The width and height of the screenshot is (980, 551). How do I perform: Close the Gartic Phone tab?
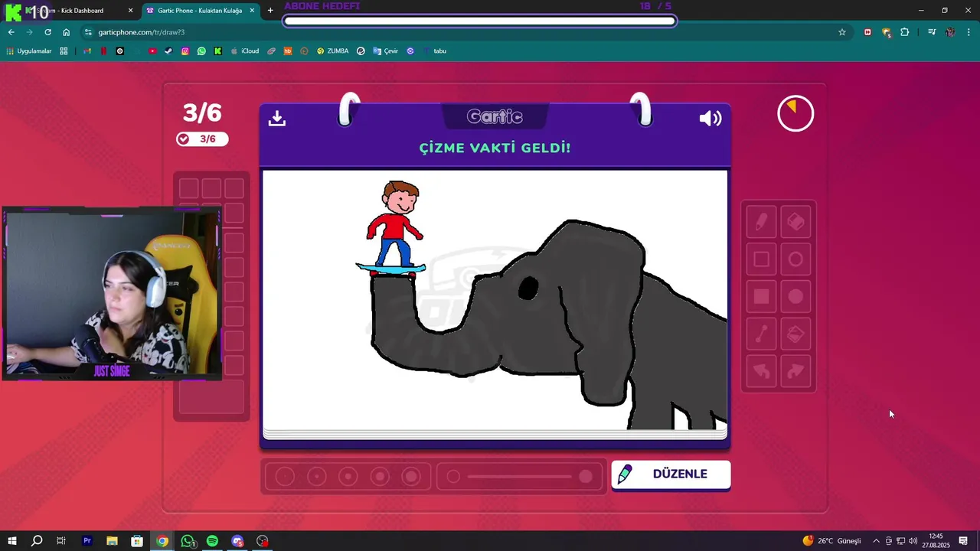click(252, 11)
